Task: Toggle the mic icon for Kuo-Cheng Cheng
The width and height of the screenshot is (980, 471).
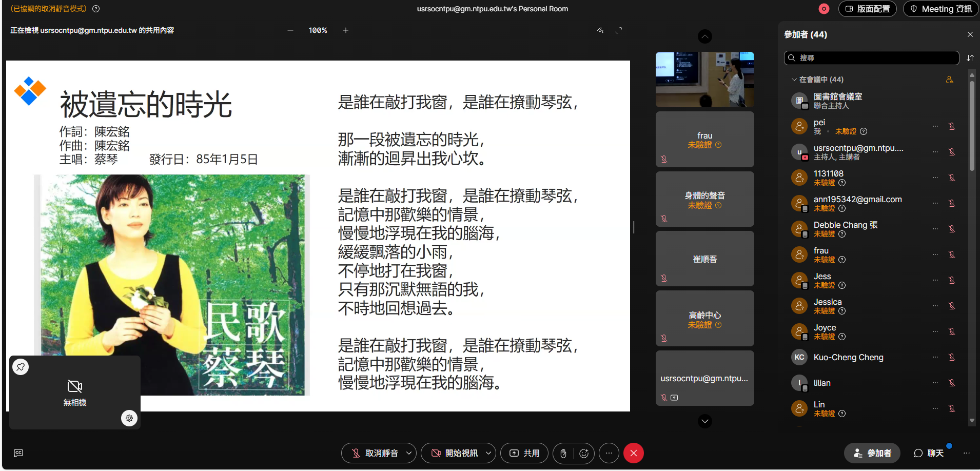Action: click(x=952, y=357)
